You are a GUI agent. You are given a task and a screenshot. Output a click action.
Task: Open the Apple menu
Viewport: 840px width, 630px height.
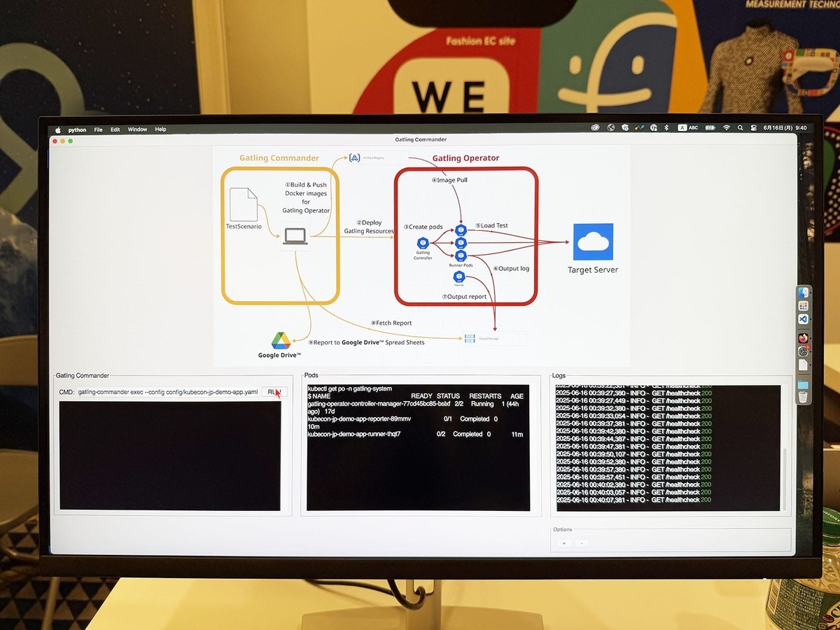click(58, 129)
